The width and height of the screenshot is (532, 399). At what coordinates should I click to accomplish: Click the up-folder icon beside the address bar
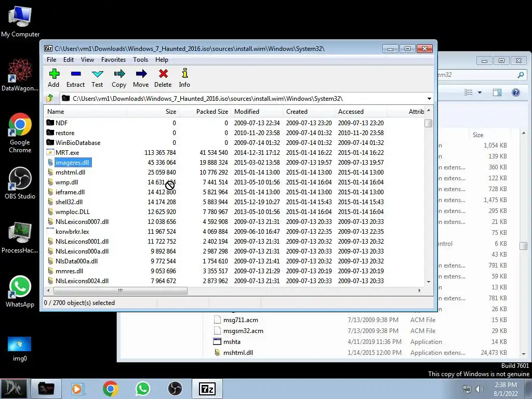(x=50, y=98)
